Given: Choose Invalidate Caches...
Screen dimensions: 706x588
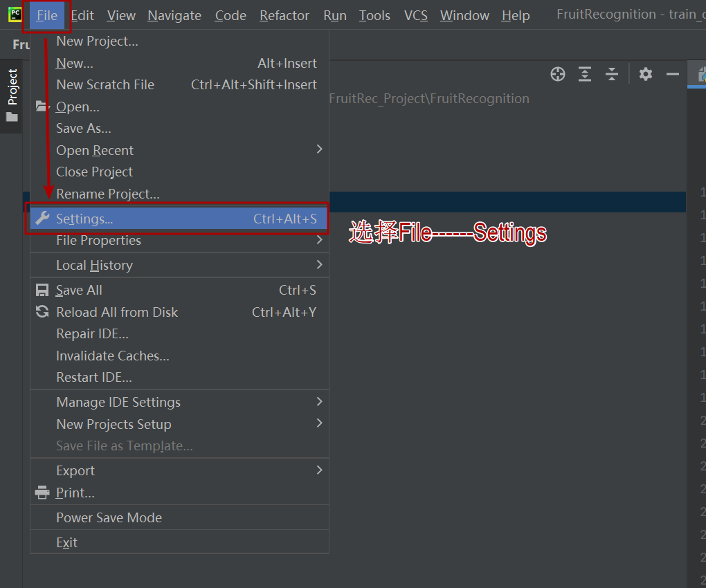Looking at the screenshot, I should click(179, 356).
